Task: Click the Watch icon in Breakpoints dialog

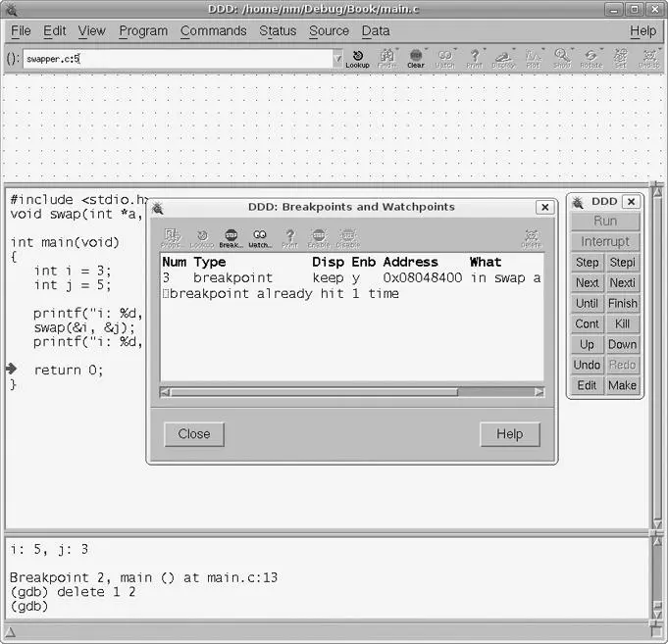Action: click(260, 238)
